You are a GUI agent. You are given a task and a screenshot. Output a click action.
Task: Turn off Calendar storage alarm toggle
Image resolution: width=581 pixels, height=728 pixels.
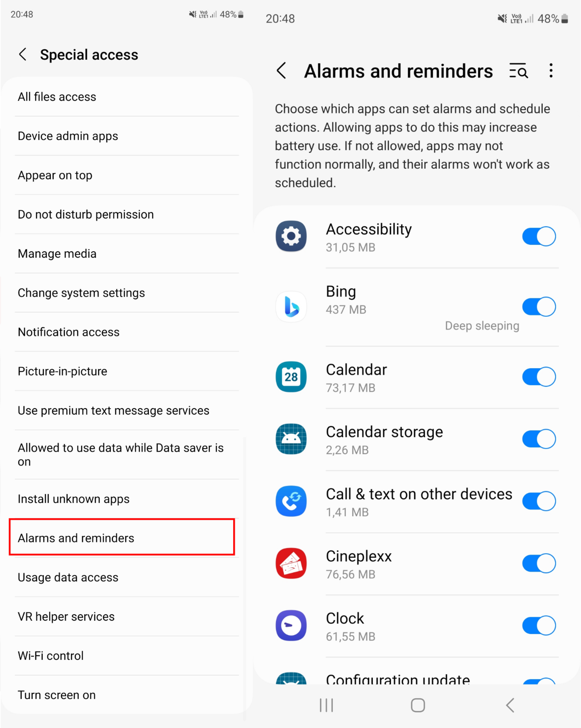click(539, 439)
